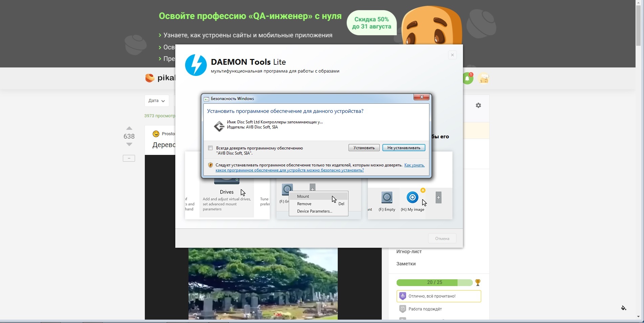Close the DAEMON Tools Lite installer window
The image size is (644, 323).
452,55
